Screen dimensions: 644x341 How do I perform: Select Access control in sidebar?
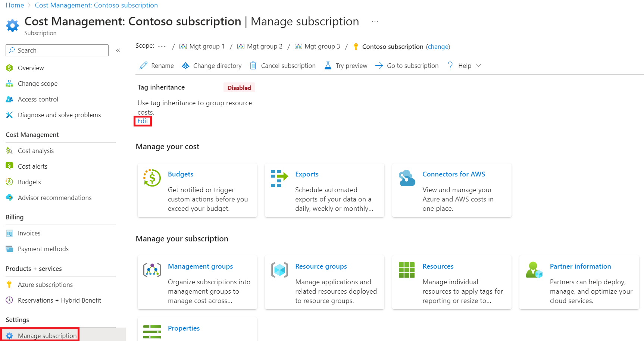(x=38, y=99)
